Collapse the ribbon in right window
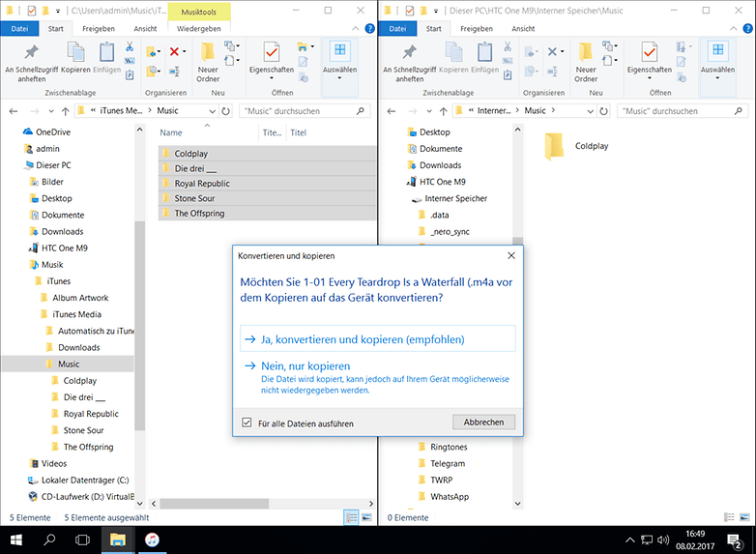The height and width of the screenshot is (554, 756). (x=734, y=28)
